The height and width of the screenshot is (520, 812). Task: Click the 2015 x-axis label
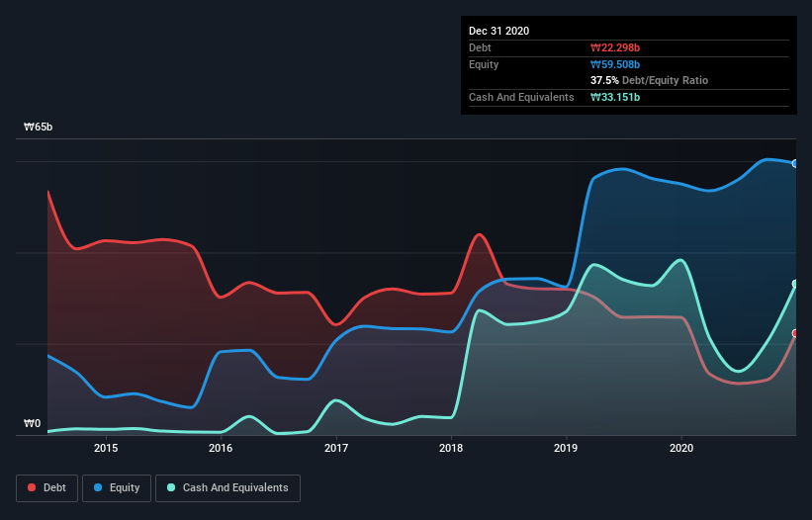tap(106, 448)
